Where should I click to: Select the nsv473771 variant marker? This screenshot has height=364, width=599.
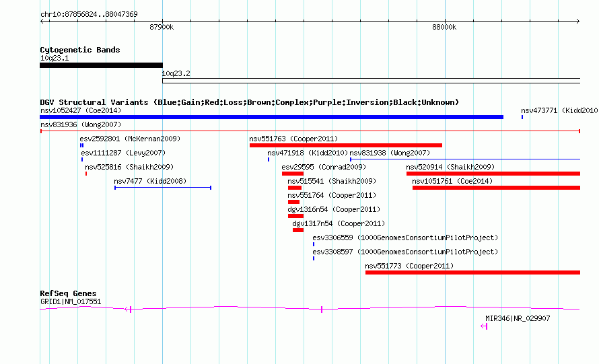522,117
